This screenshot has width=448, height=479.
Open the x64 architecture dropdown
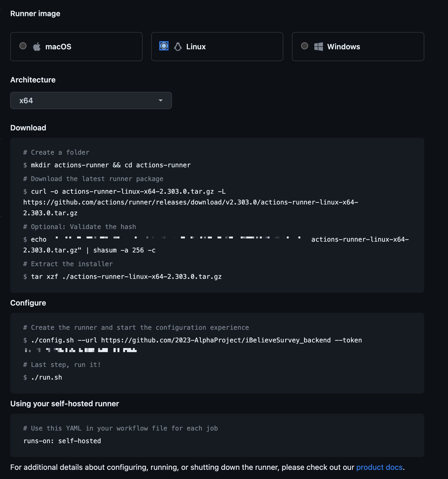91,100
